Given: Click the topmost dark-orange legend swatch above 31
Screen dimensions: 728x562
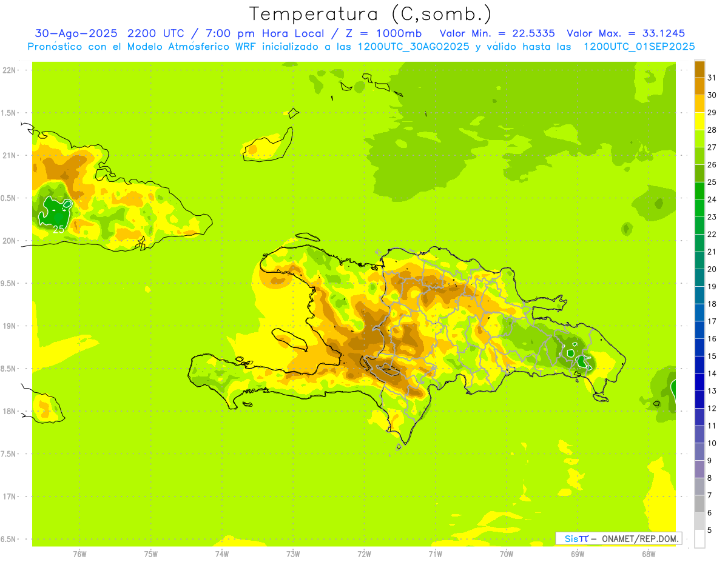Looking at the screenshot, I should (x=699, y=69).
